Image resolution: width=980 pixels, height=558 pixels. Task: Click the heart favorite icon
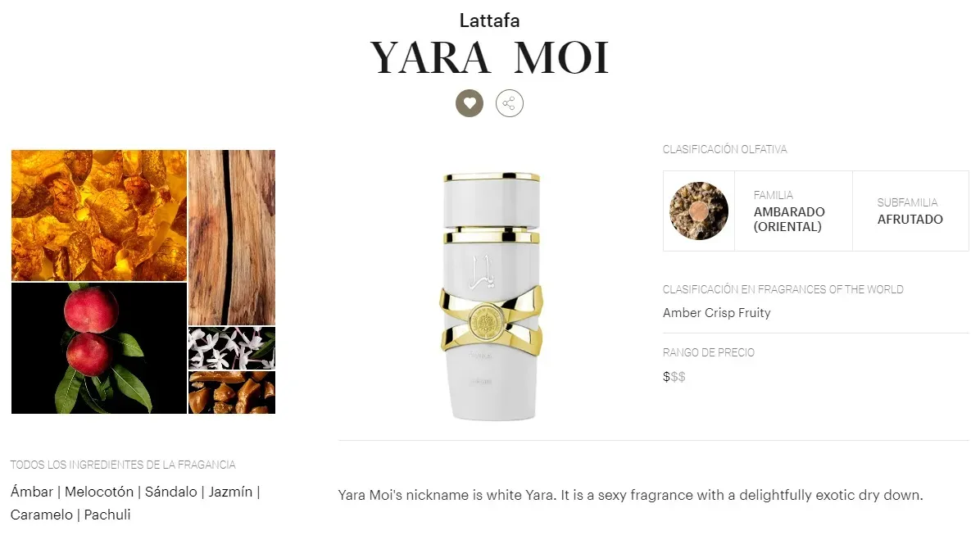tap(470, 103)
